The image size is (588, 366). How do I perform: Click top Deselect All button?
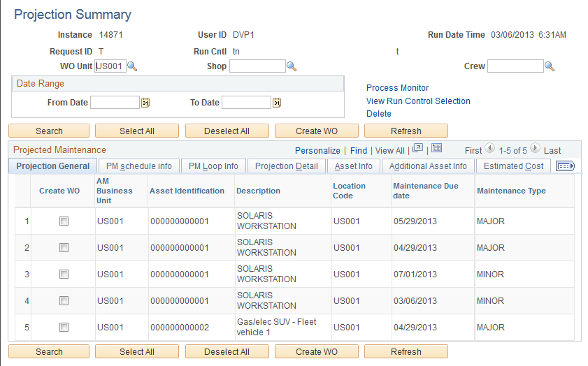click(227, 131)
